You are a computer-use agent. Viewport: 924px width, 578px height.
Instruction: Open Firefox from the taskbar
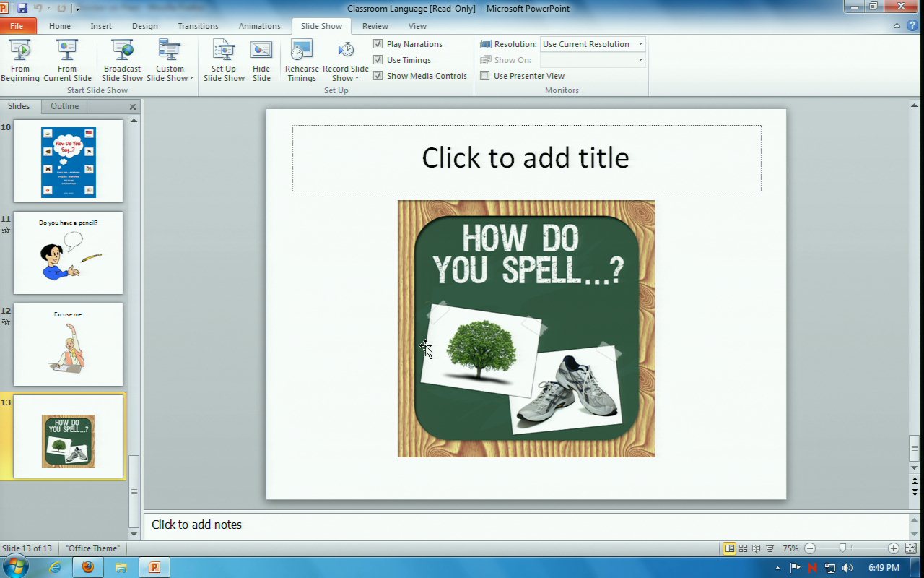coord(88,567)
